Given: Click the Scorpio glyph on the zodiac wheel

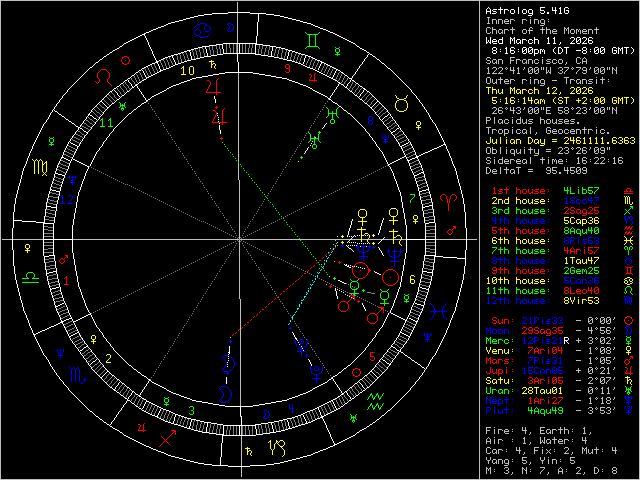Looking at the screenshot, I should [76, 377].
